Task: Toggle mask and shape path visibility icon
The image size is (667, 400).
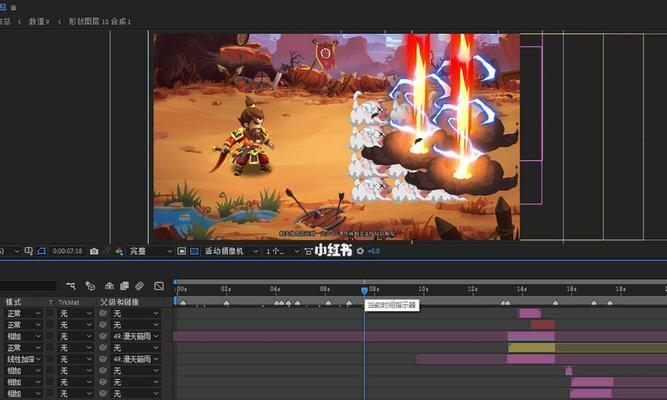Action: (41, 251)
